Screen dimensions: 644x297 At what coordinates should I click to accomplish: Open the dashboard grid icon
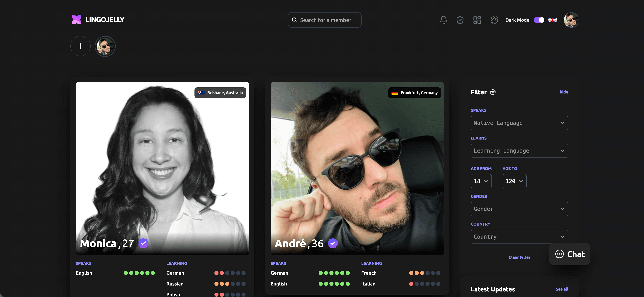click(x=477, y=20)
